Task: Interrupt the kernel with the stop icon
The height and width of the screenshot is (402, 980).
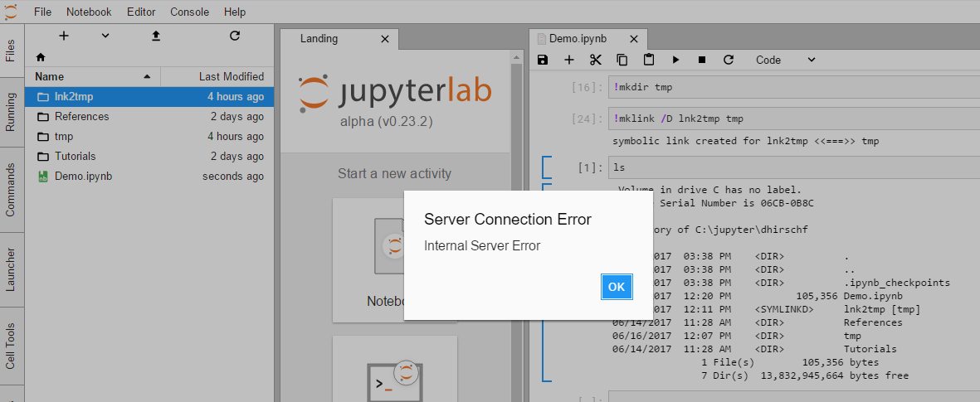Action: 702,60
